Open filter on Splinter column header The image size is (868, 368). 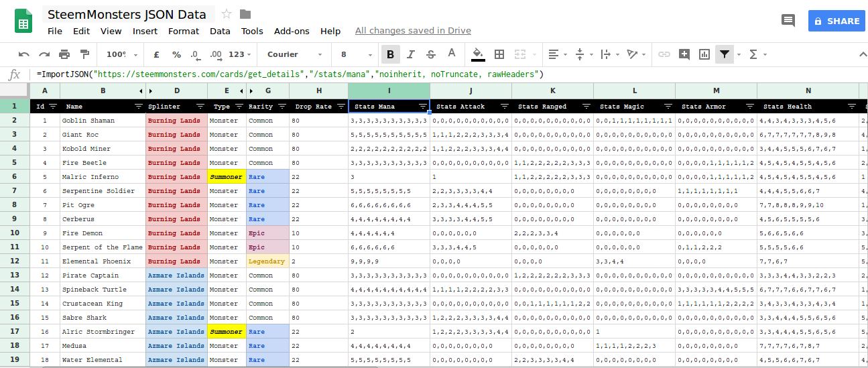[200, 106]
